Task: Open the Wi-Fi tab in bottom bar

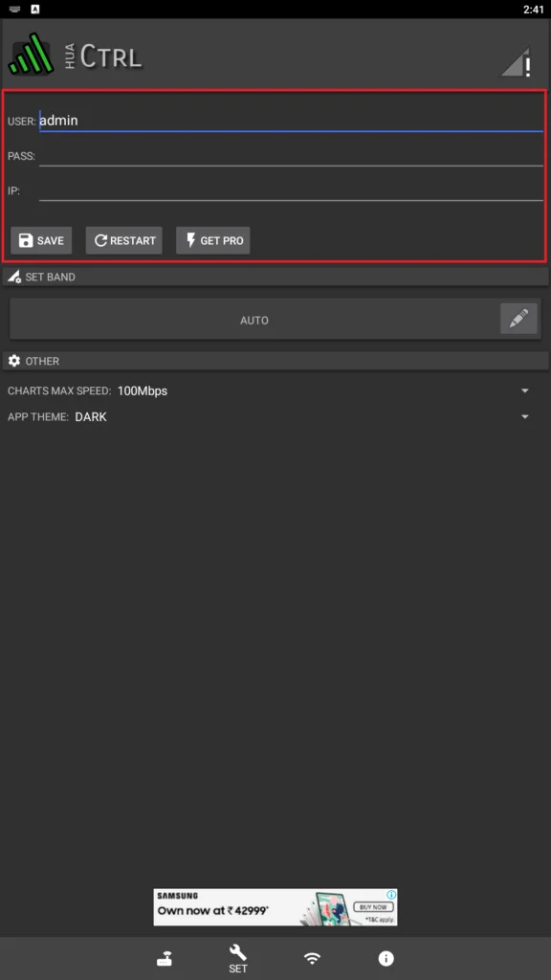Action: [312, 958]
